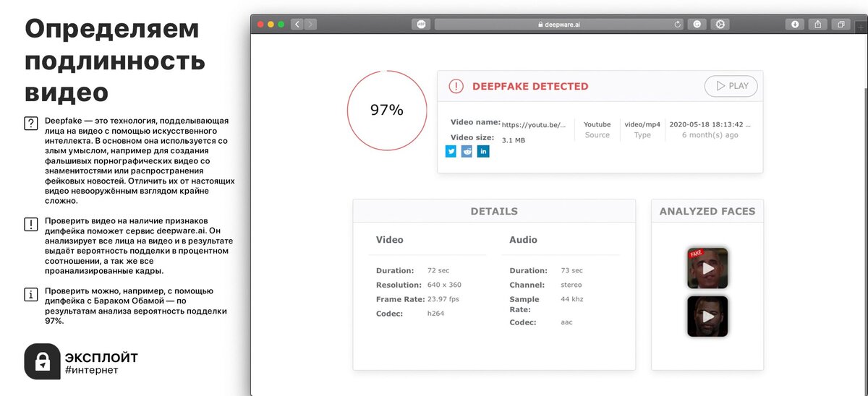Click the Grammarly extension icon in toolbar
The height and width of the screenshot is (396, 868).
click(x=697, y=24)
